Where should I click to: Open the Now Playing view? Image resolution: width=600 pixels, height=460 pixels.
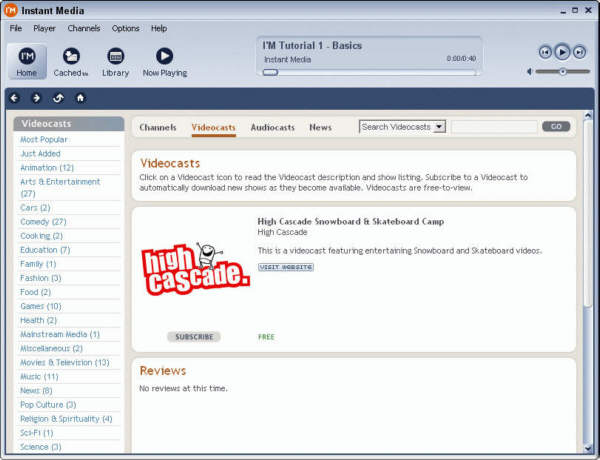click(x=164, y=60)
